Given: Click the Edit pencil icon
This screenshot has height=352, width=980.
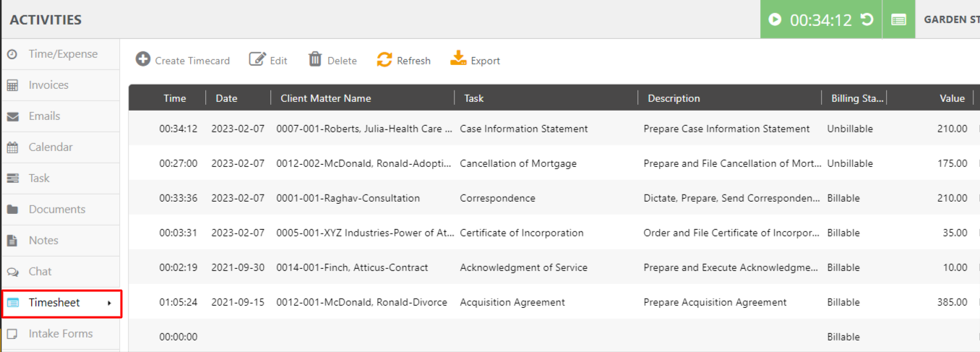Looking at the screenshot, I should click(x=257, y=60).
